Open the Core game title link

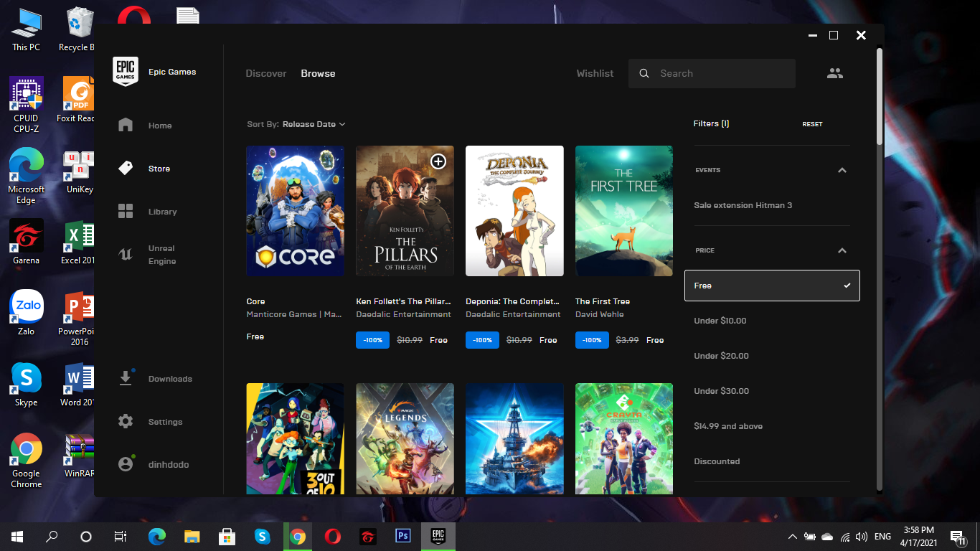[x=255, y=301]
